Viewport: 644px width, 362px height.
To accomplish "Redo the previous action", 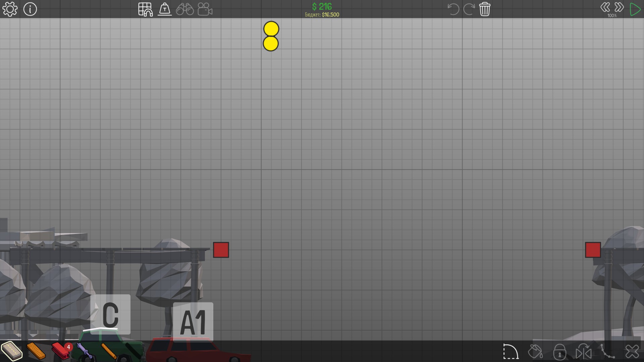I will point(469,9).
